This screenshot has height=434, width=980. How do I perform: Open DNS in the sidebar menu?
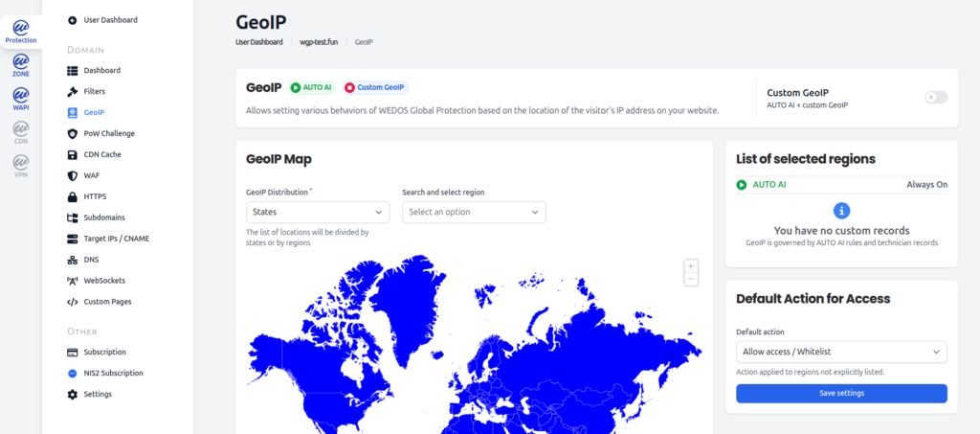click(x=91, y=260)
